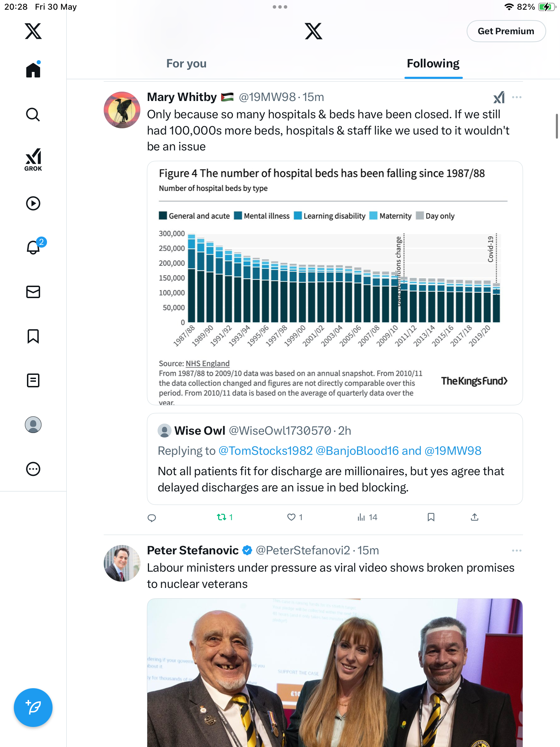Viewport: 560px width, 747px height.
Task: Open Mary Whitby's profile picture
Action: coord(122,110)
